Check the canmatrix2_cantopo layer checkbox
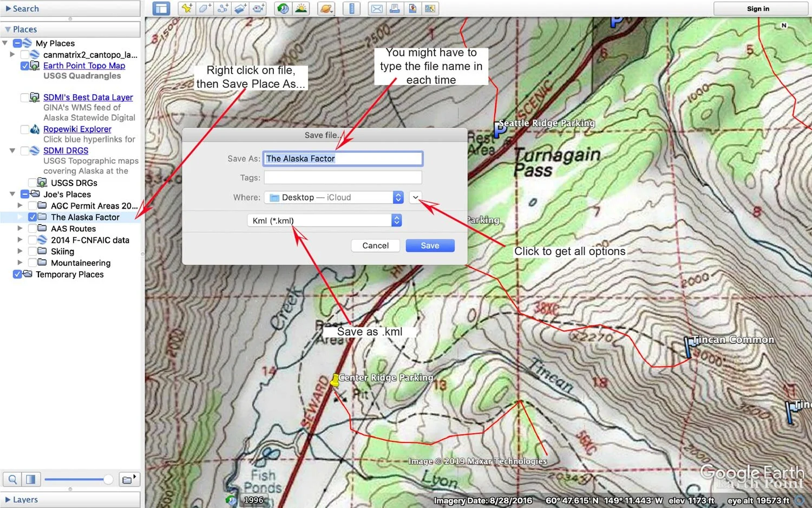812x508 pixels. click(25, 55)
